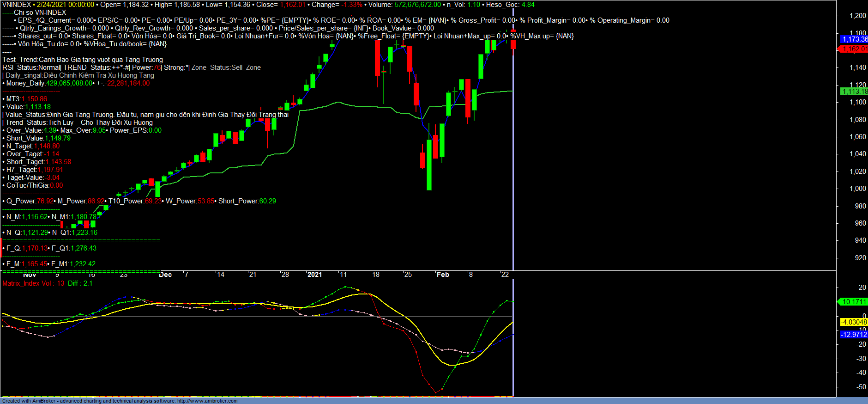Click the green 10.1711 indicator value label

point(854,302)
